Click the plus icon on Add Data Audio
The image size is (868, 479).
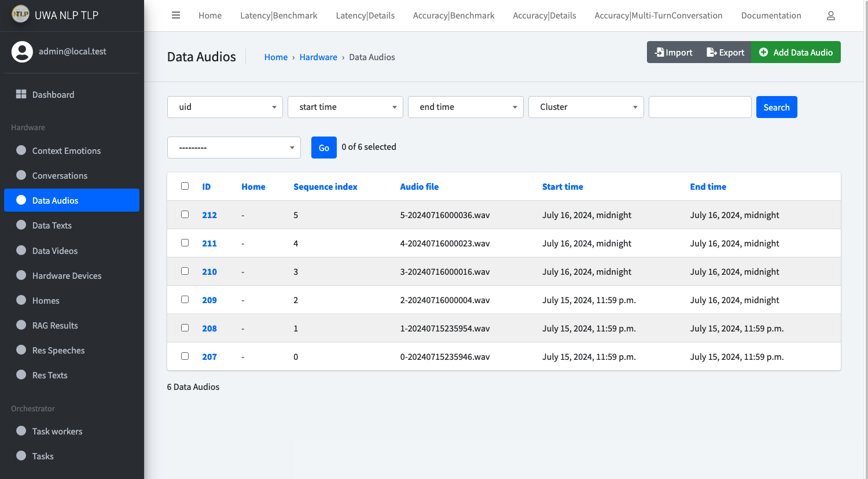(x=763, y=52)
